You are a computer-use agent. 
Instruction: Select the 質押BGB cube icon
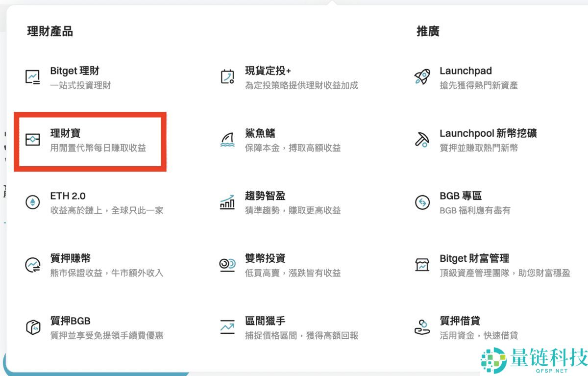(32, 326)
